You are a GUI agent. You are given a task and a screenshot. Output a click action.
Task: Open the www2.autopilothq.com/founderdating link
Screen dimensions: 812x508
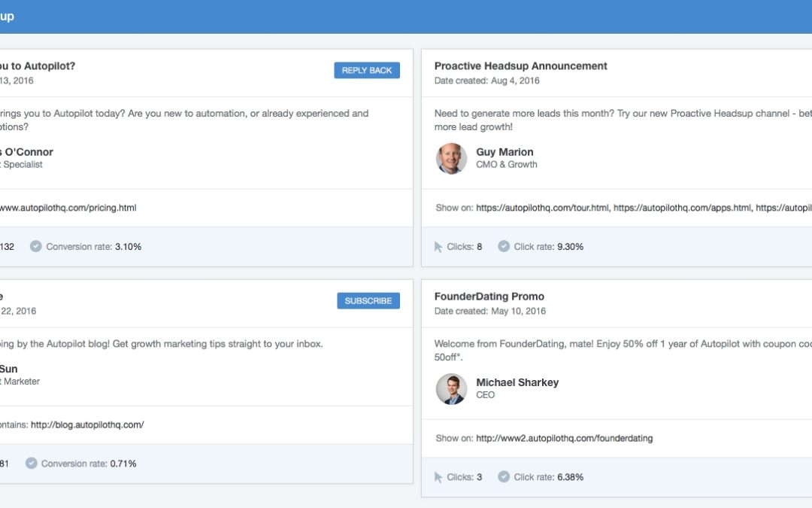point(564,438)
